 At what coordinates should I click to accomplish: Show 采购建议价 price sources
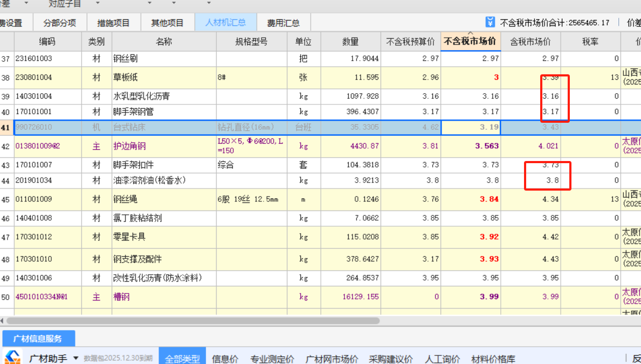pos(391,359)
